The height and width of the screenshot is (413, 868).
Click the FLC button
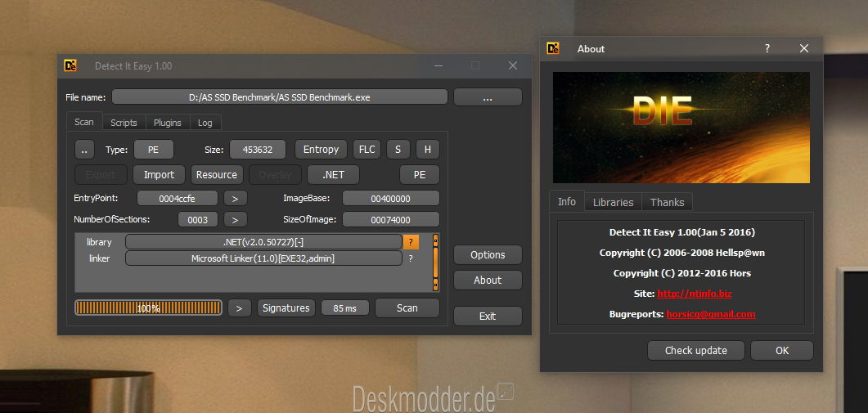(x=367, y=150)
